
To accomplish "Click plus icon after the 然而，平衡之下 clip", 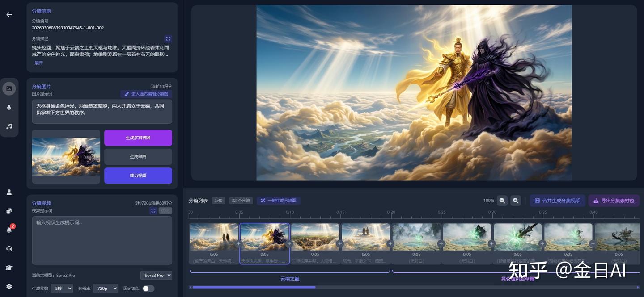I will point(390,243).
